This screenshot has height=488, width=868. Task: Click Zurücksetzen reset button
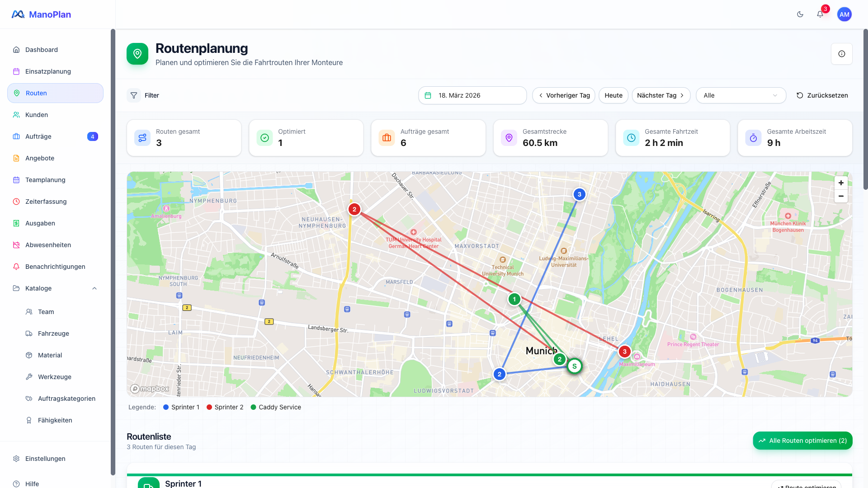pos(822,95)
